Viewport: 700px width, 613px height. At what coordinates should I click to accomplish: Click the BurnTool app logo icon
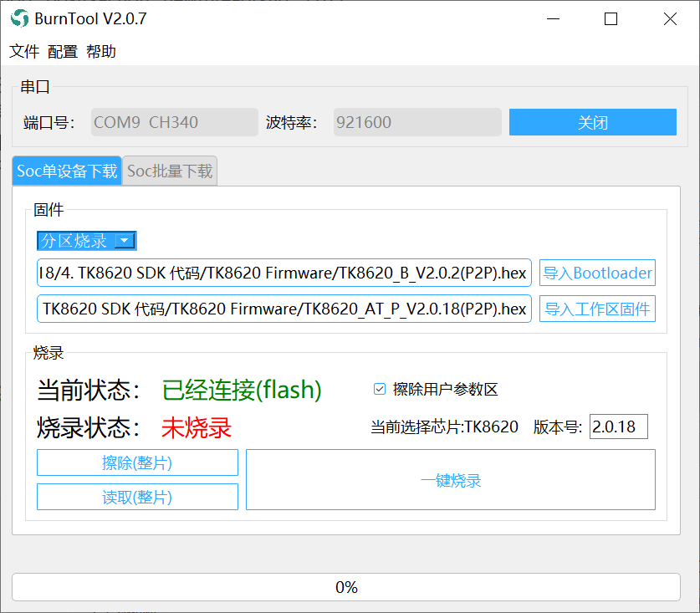[19, 18]
